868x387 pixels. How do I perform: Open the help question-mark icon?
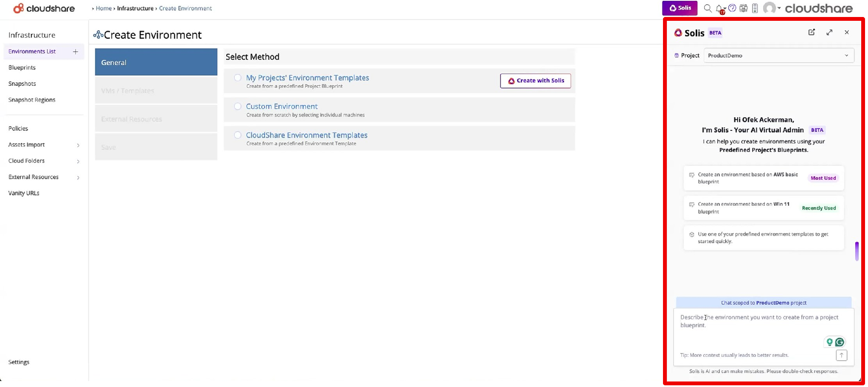(732, 8)
